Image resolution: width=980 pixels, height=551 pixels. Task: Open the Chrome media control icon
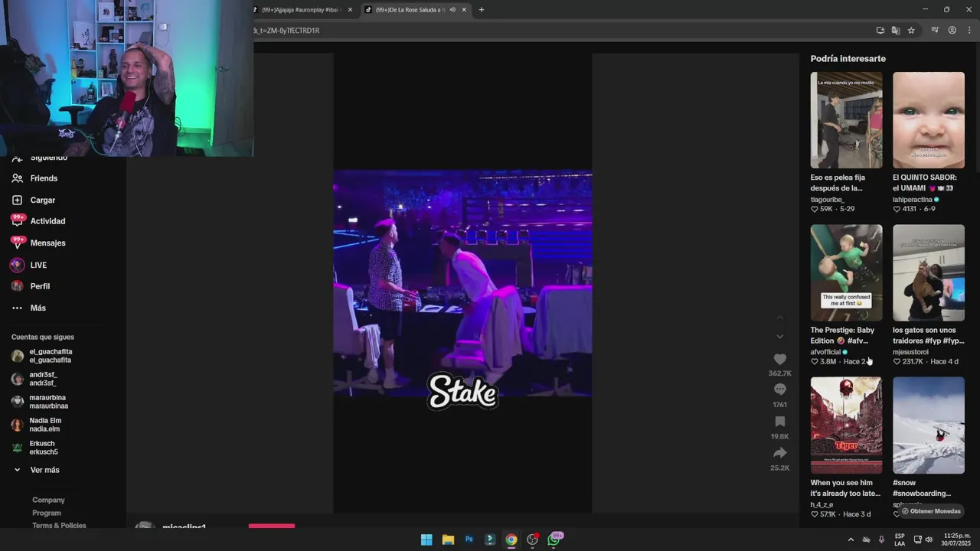pos(935,31)
